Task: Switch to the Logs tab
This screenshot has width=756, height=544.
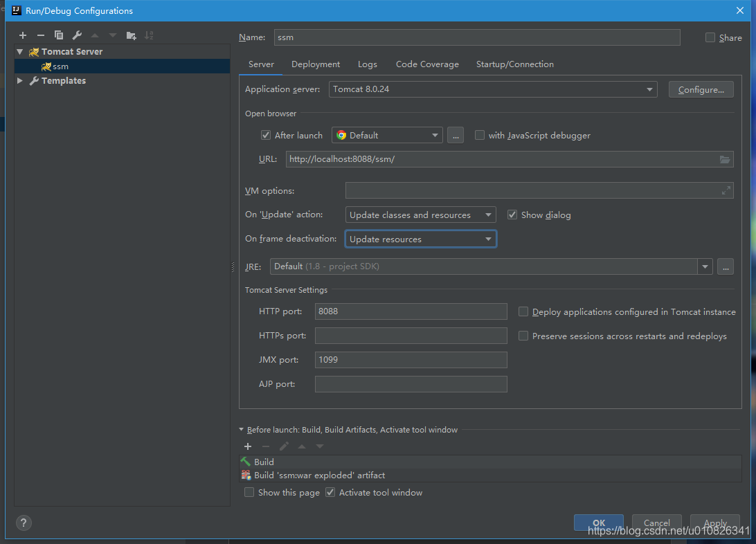Action: [x=368, y=64]
